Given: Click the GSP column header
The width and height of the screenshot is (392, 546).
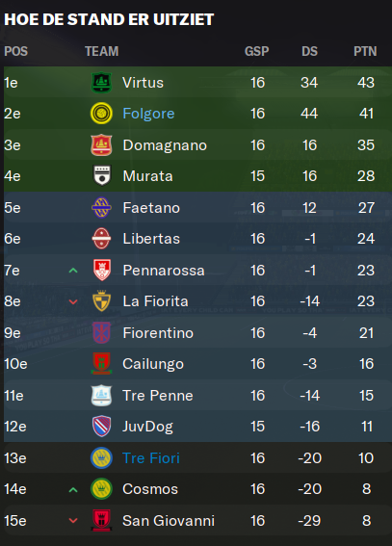Looking at the screenshot, I should click(256, 52).
